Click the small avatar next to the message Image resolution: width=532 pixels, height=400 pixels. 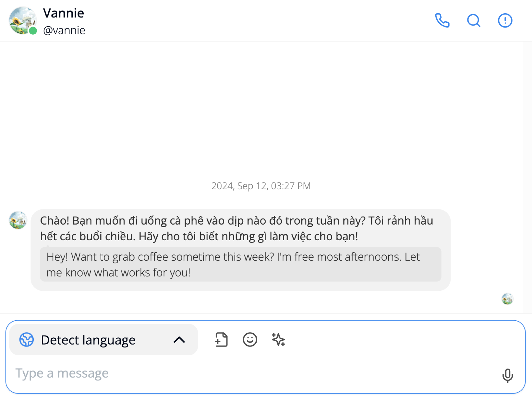click(18, 220)
